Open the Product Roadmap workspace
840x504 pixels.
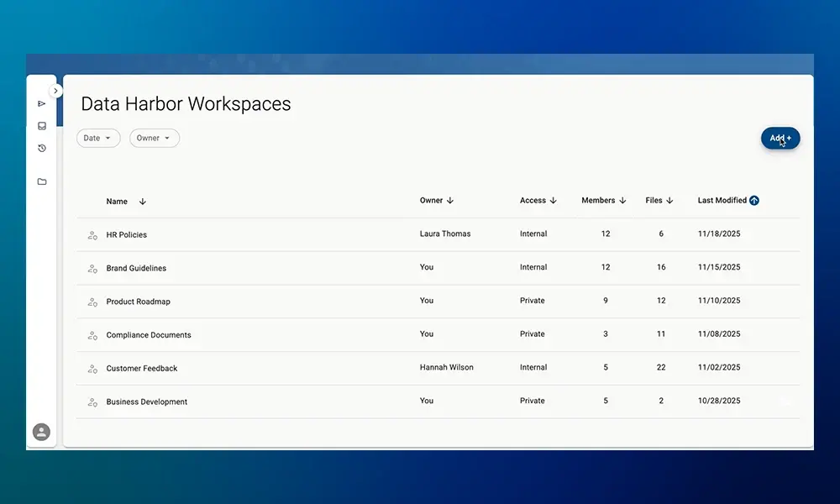point(139,302)
